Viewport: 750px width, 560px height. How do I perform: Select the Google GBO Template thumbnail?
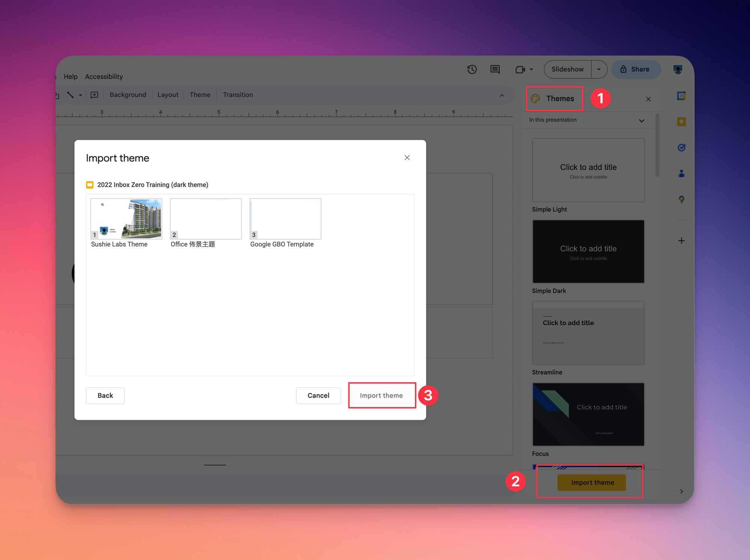[x=285, y=219]
